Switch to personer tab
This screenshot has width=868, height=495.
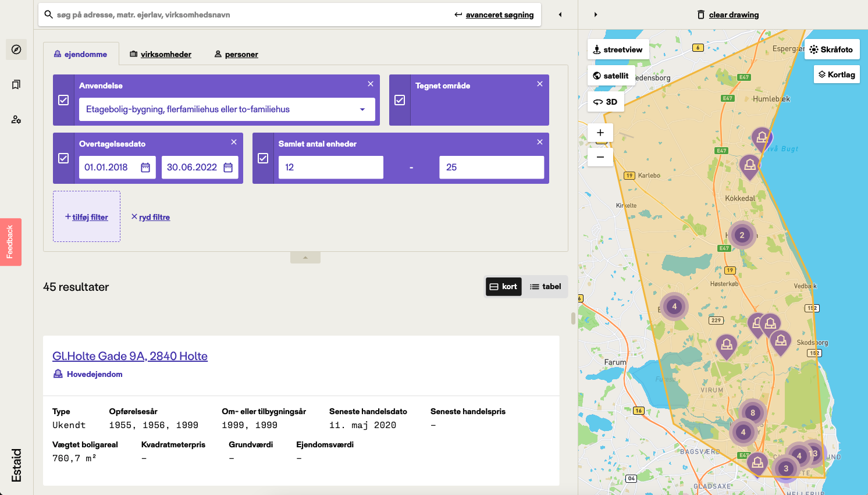point(236,54)
